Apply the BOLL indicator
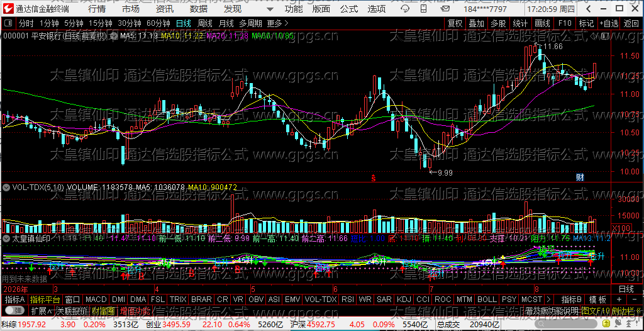The height and width of the screenshot is (331, 644). click(487, 300)
